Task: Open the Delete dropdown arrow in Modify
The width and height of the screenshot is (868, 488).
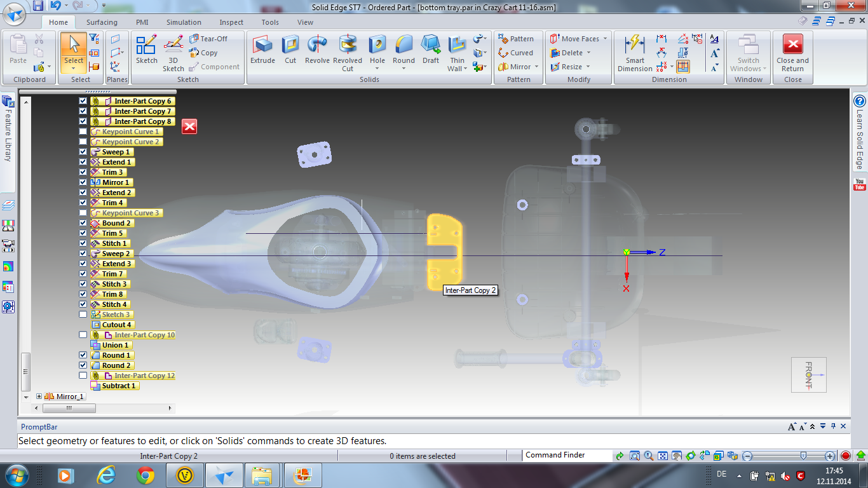Action: pyautogui.click(x=588, y=53)
